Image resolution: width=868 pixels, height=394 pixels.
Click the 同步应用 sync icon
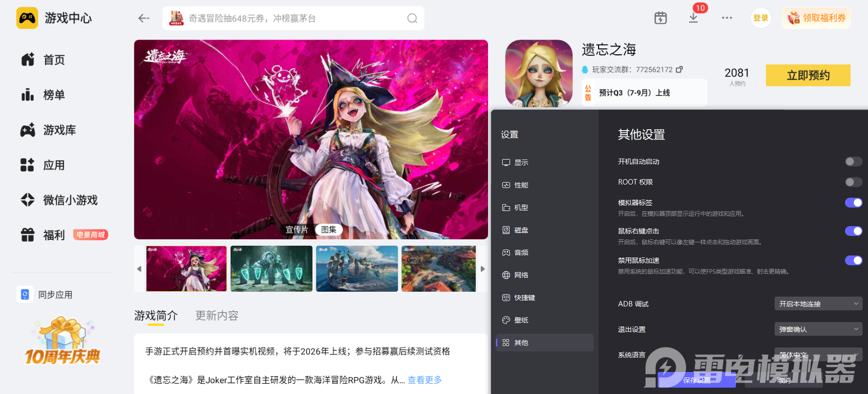(x=25, y=295)
